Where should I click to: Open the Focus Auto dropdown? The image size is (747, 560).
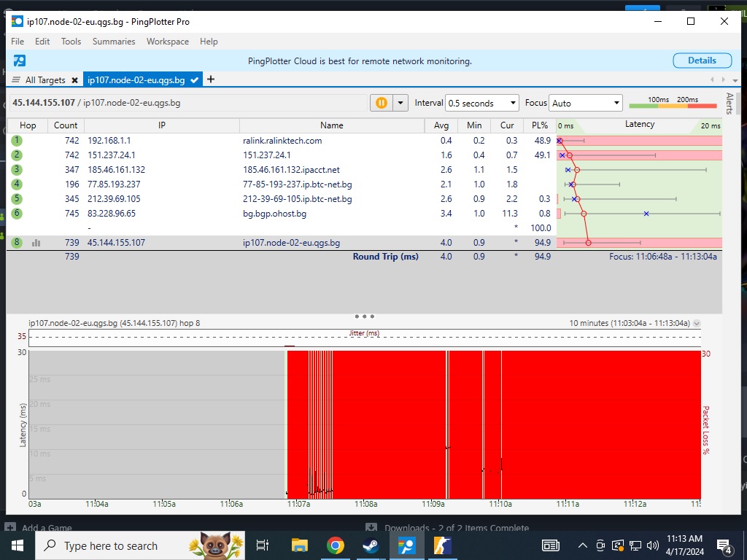click(586, 103)
